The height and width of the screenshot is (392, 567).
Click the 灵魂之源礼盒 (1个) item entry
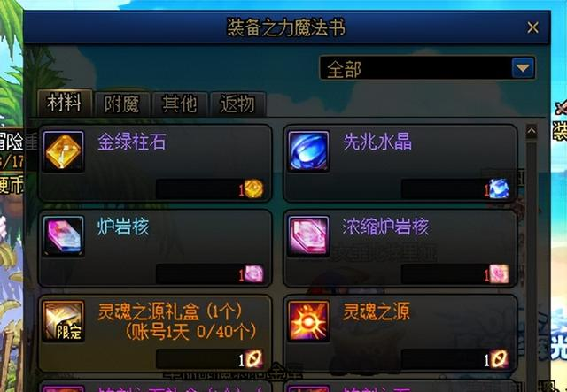155,333
